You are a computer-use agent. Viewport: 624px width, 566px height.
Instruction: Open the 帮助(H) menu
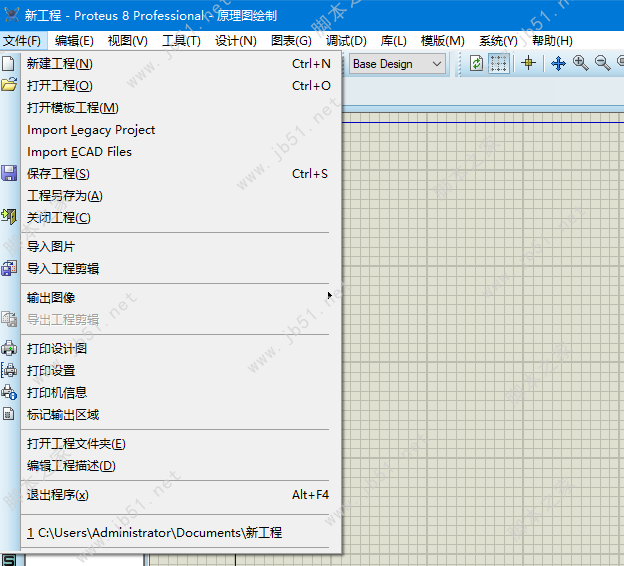(x=552, y=41)
